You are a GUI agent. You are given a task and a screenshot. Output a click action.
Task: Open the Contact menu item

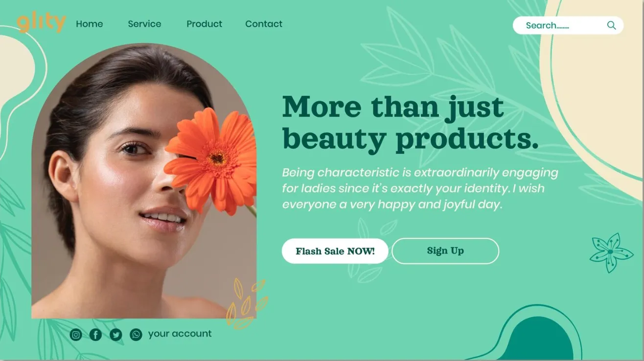264,24
